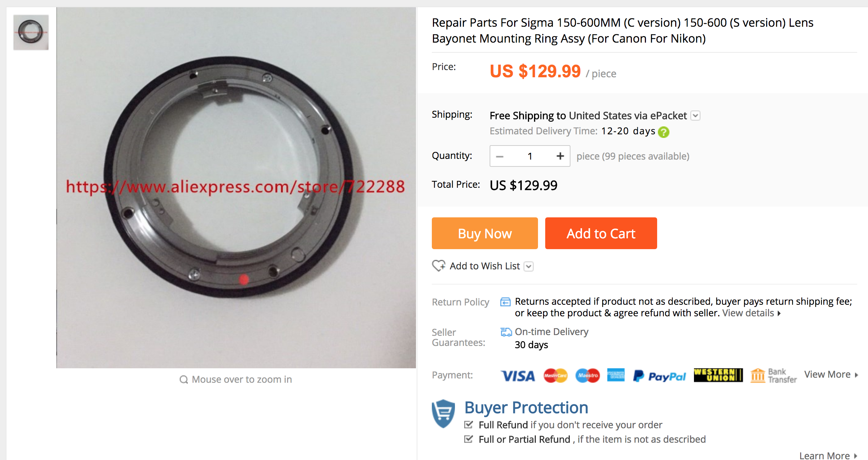Viewport: 868px width, 460px height.
Task: Expand the Add to Wish List dropdown arrow
Action: point(529,266)
